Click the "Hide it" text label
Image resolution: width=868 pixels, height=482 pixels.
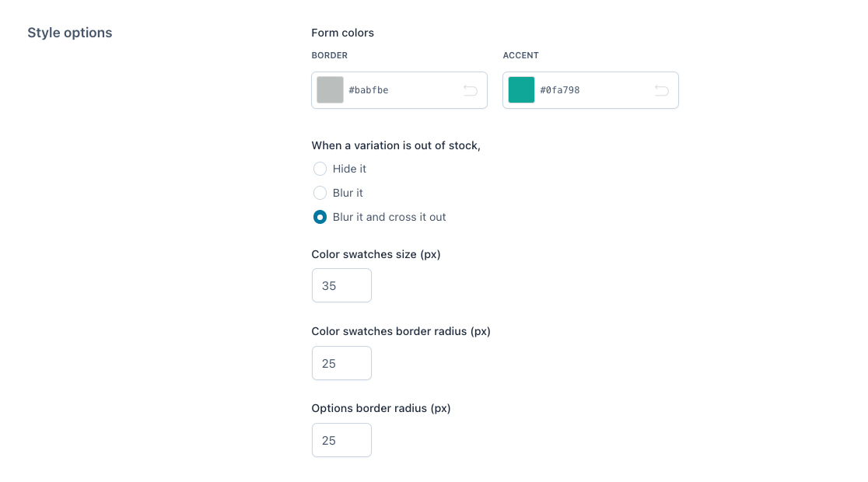pos(349,169)
